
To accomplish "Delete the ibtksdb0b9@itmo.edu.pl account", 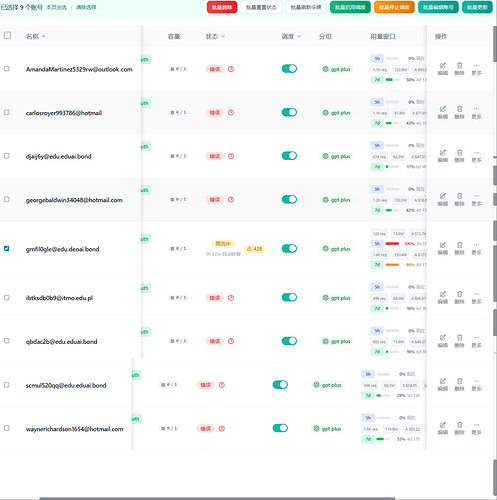I will pos(459,298).
